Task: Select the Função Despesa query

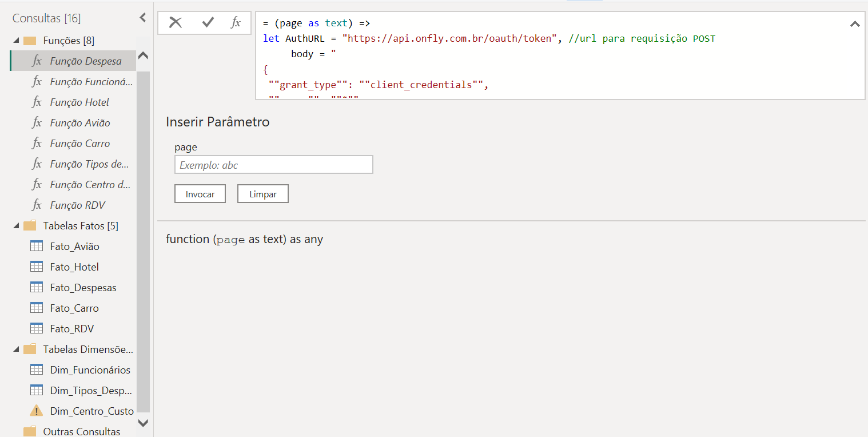Action: click(x=73, y=61)
